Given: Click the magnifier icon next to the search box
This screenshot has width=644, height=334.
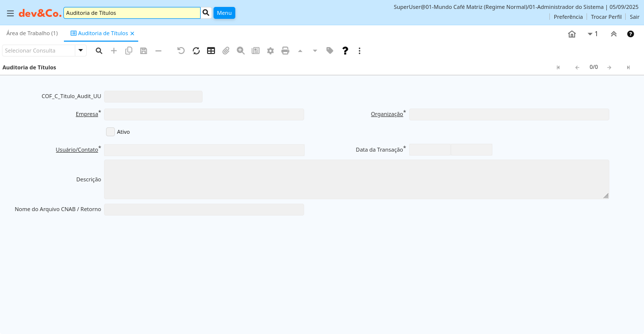Looking at the screenshot, I should click(x=206, y=13).
